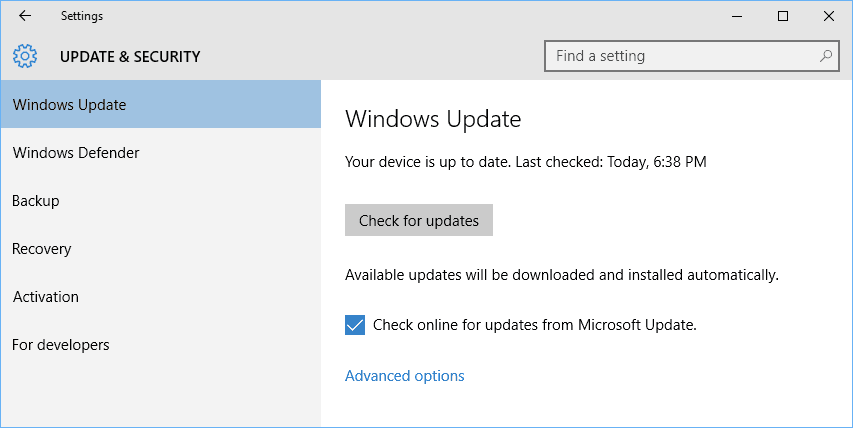Uncheck the Microsoft Update checkbox
This screenshot has width=853, height=428.
click(355, 325)
